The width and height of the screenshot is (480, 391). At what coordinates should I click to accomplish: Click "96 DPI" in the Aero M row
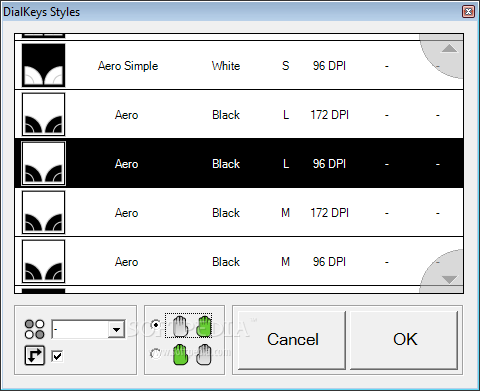(329, 262)
